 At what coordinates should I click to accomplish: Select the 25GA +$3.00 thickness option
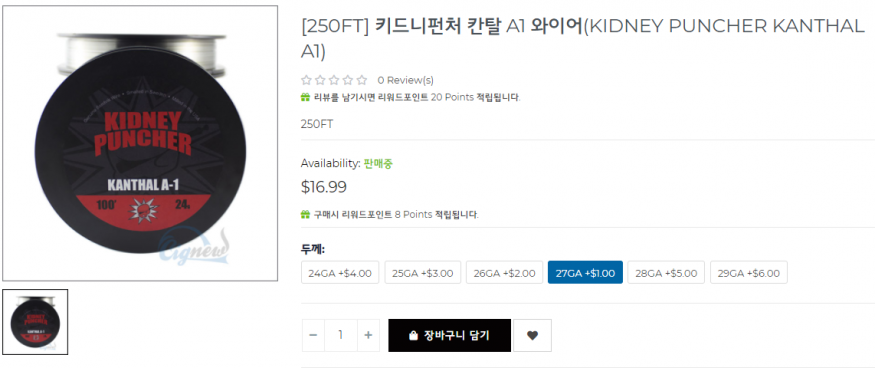[422, 273]
